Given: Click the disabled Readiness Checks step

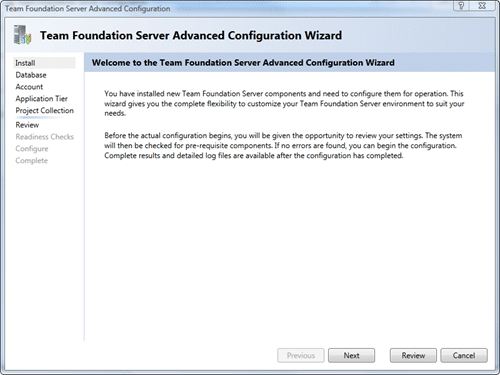Looking at the screenshot, I should click(45, 137).
